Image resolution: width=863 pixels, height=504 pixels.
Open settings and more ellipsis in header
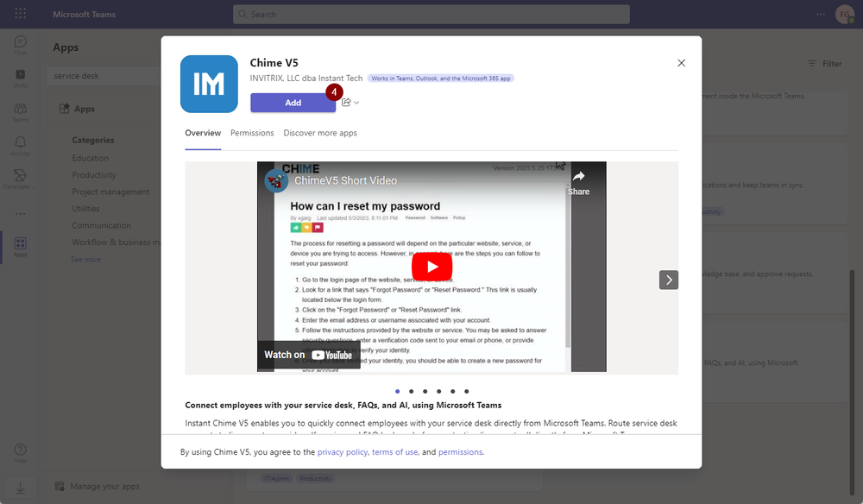point(821,15)
